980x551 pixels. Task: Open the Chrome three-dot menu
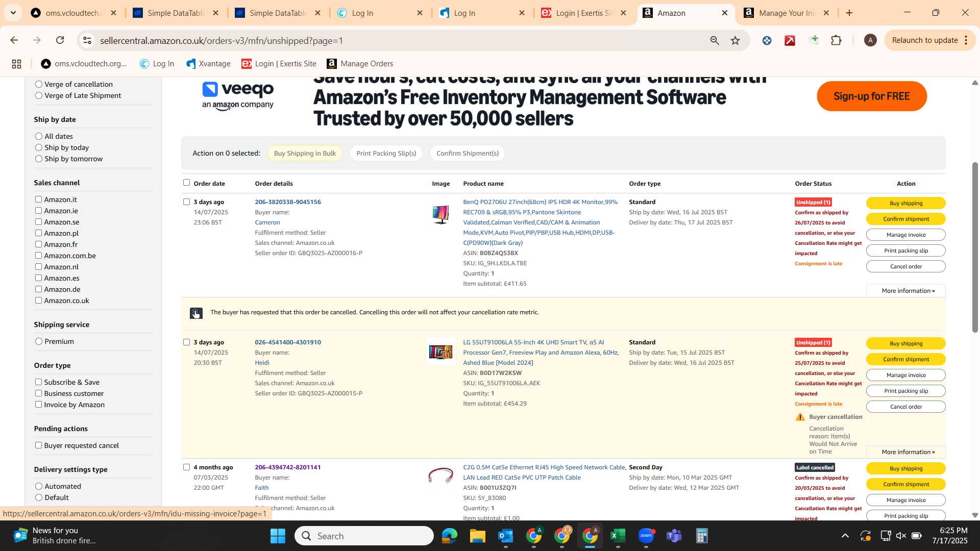[966, 40]
